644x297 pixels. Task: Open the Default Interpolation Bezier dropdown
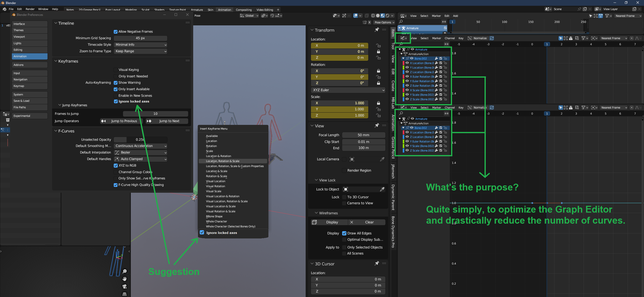(140, 153)
